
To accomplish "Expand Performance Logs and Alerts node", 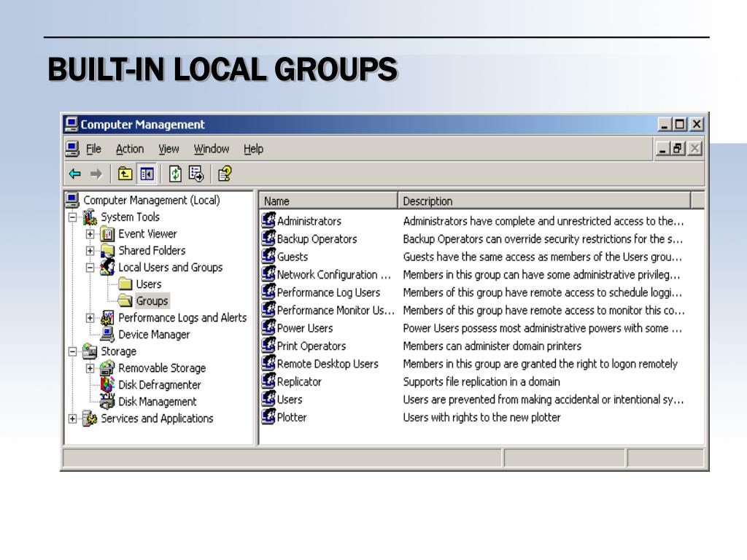I will pos(90,318).
